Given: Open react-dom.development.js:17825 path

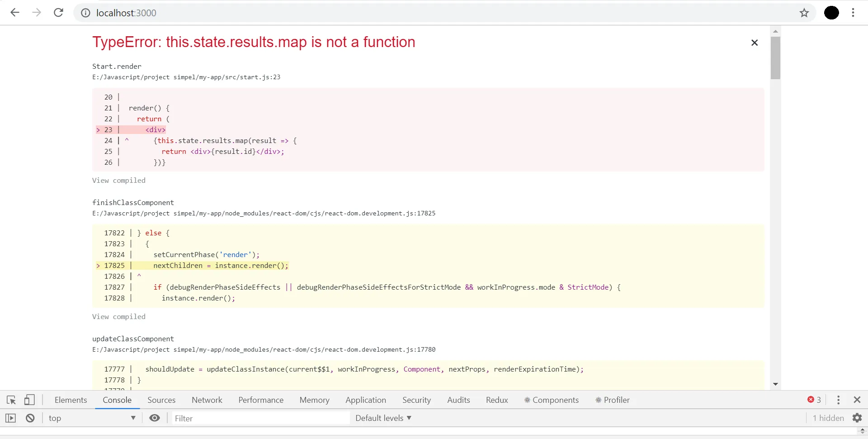Looking at the screenshot, I should pos(264,214).
